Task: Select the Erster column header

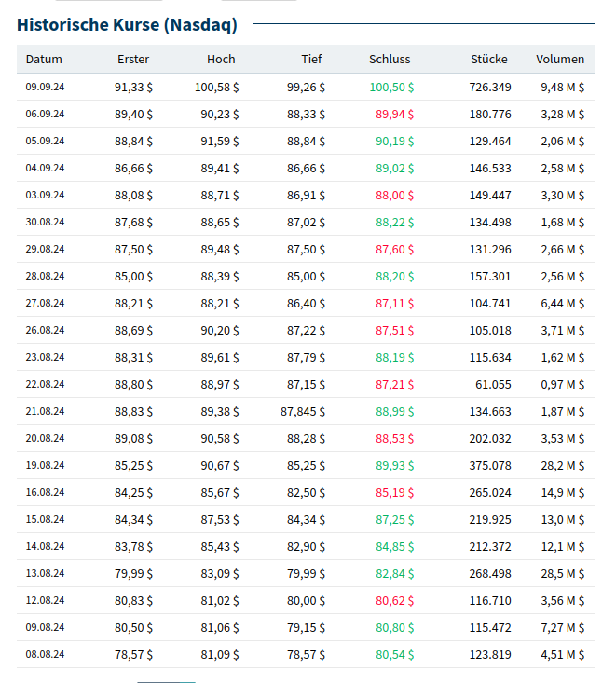Action: (133, 60)
